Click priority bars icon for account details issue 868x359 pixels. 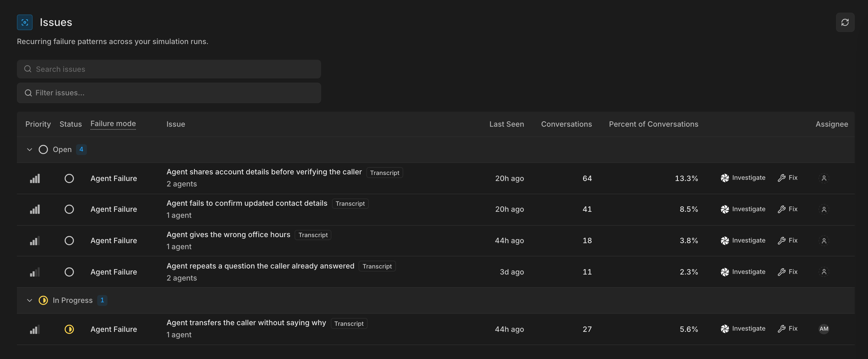pos(35,179)
